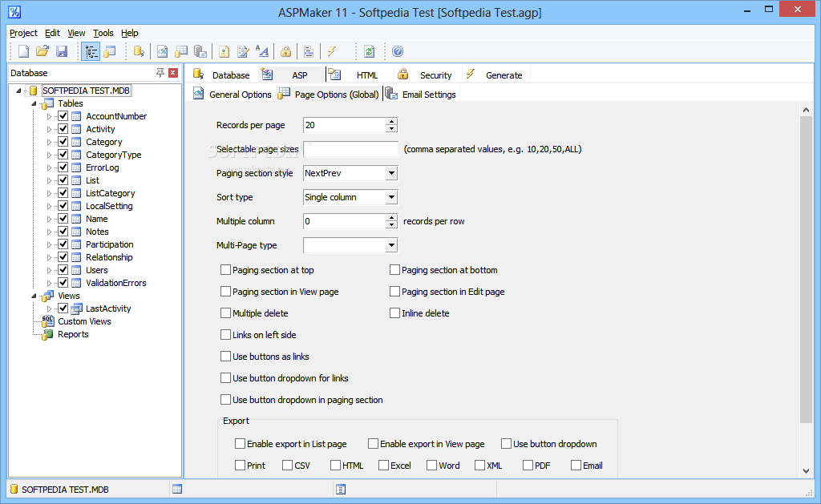The image size is (821, 504).
Task: Select the ValidationErrors table
Action: coord(115,283)
